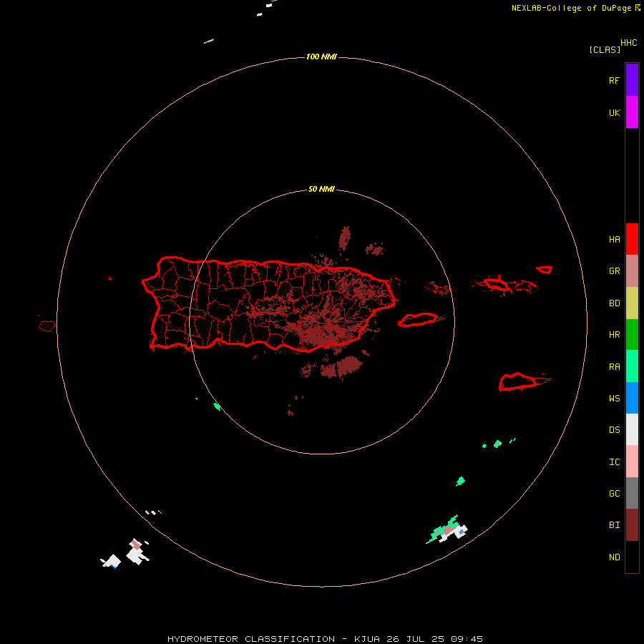Pick the RA mint green legend swatch
The image size is (644, 644).
[632, 366]
